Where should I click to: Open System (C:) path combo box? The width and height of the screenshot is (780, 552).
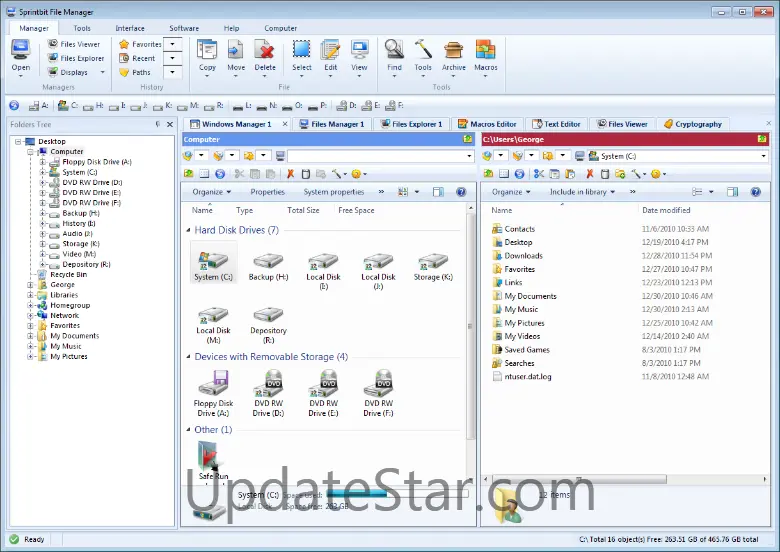pos(678,156)
